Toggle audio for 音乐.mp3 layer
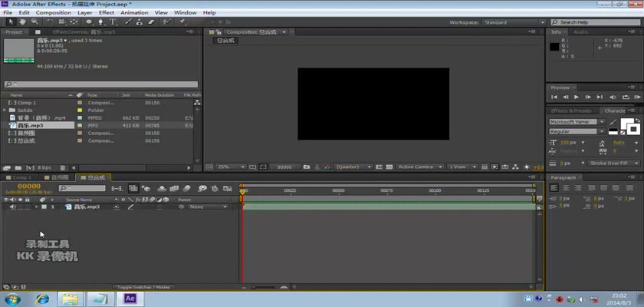The image size is (644, 307). pos(12,206)
